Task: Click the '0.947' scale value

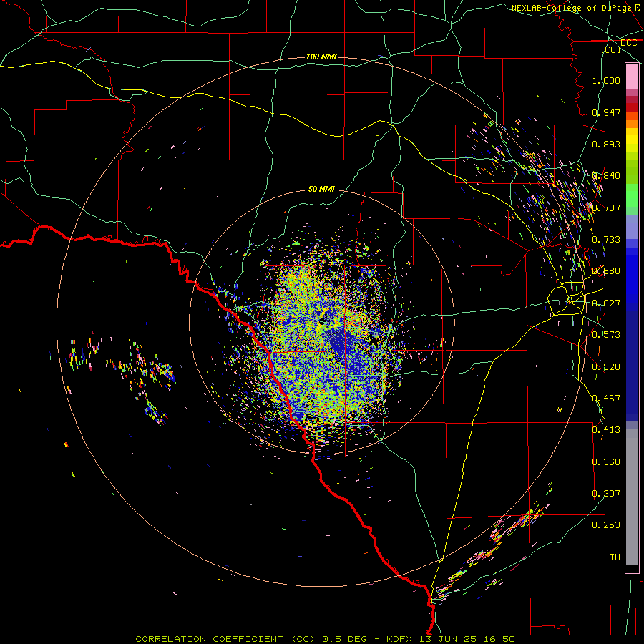Action: click(x=606, y=112)
